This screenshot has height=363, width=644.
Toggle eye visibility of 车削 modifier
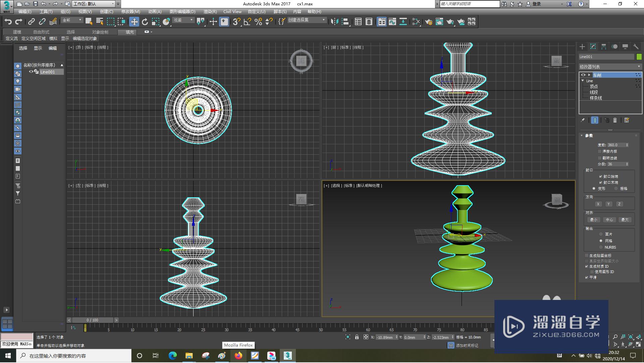[583, 75]
